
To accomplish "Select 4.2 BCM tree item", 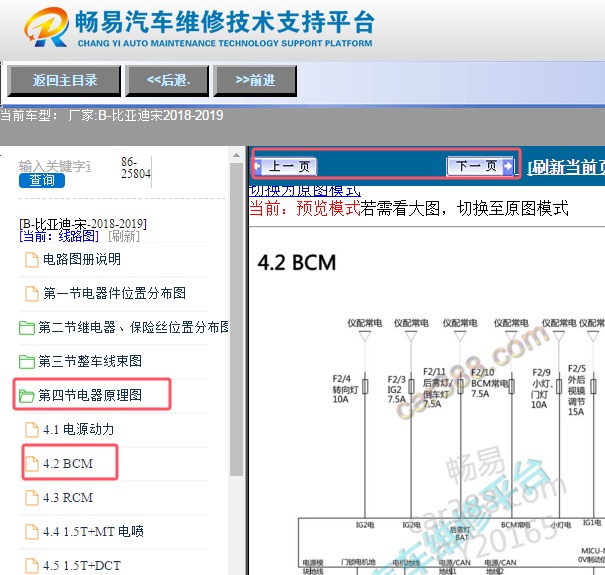I will [68, 463].
